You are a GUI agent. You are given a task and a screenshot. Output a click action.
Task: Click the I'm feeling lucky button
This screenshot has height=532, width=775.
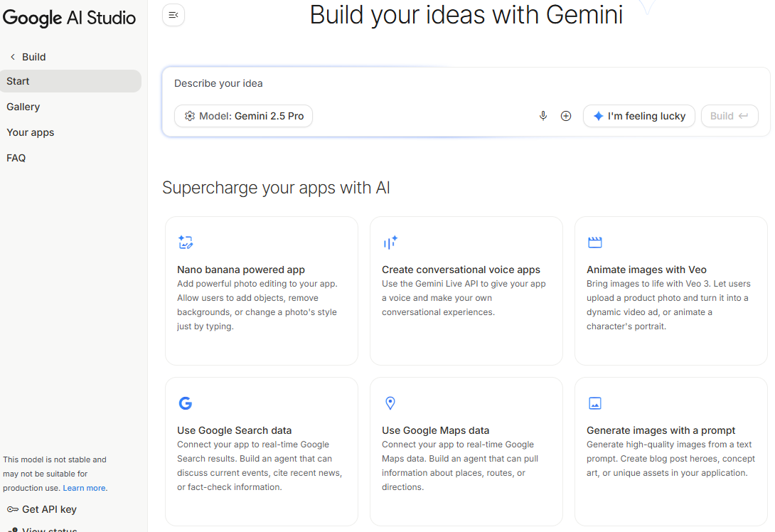click(x=639, y=116)
